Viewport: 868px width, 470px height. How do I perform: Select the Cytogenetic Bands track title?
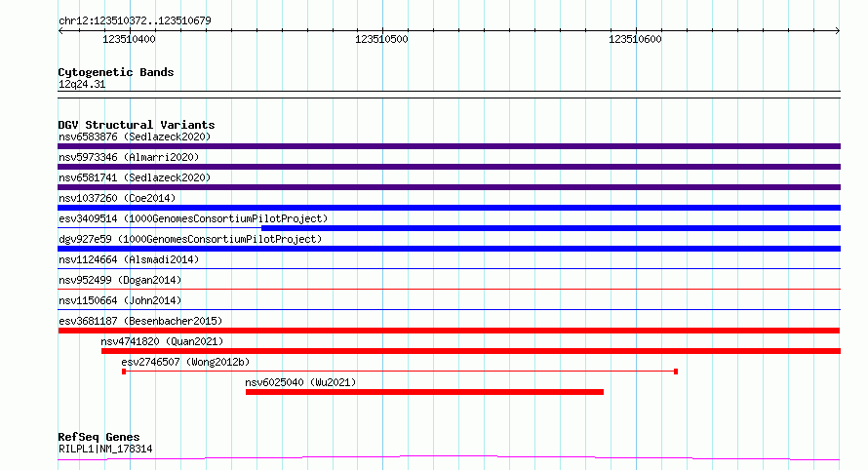tap(116, 72)
